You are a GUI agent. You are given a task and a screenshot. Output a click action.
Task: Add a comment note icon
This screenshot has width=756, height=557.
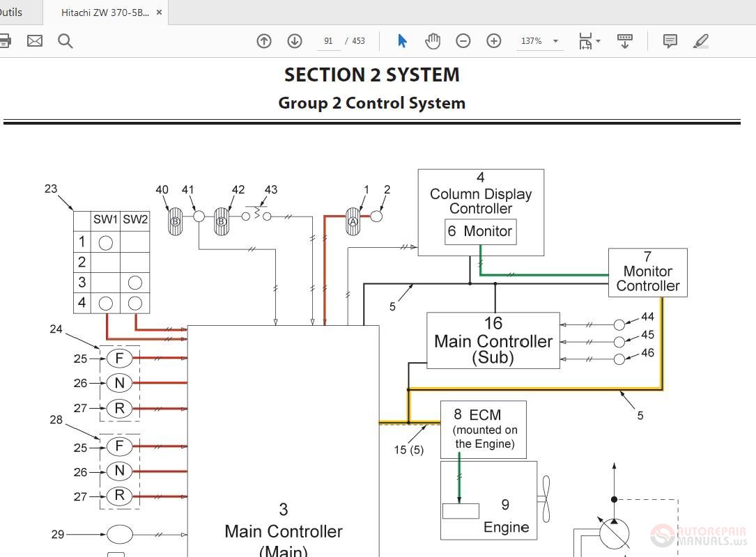point(670,41)
